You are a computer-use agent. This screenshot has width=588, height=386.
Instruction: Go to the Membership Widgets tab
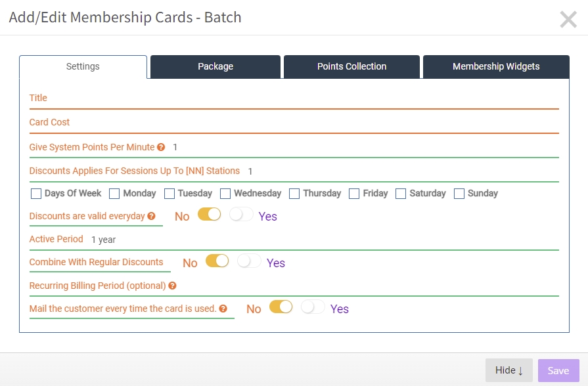(496, 67)
